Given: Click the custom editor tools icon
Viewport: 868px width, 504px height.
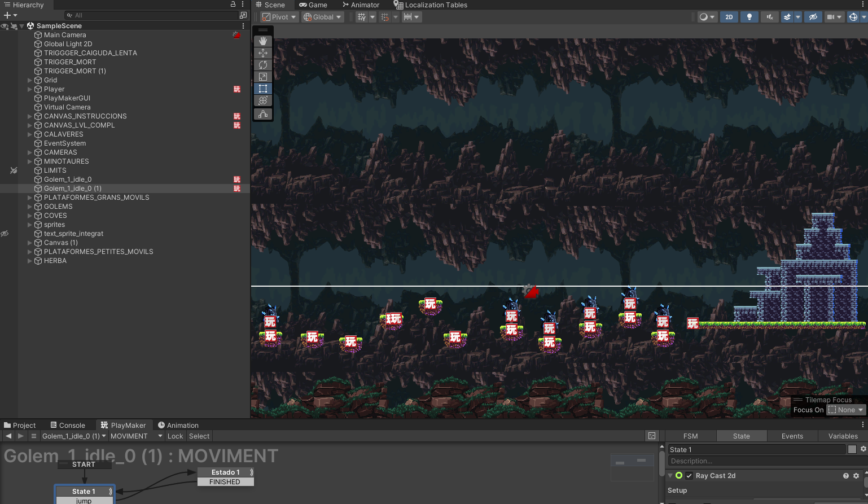Looking at the screenshot, I should click(263, 114).
